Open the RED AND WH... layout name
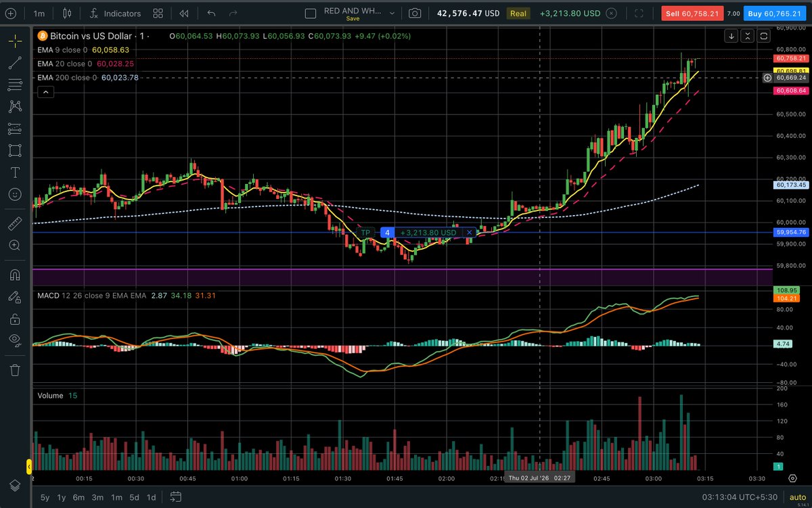 coord(353,11)
